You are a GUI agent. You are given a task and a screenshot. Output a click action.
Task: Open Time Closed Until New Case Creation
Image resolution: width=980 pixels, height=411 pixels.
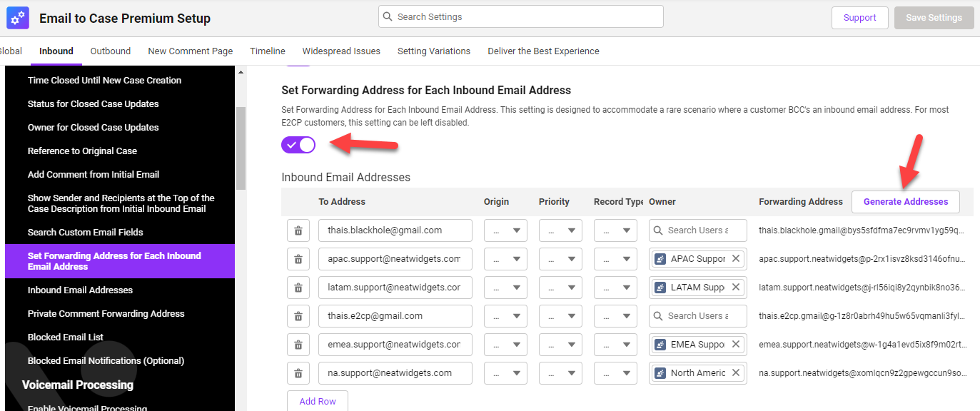click(105, 81)
